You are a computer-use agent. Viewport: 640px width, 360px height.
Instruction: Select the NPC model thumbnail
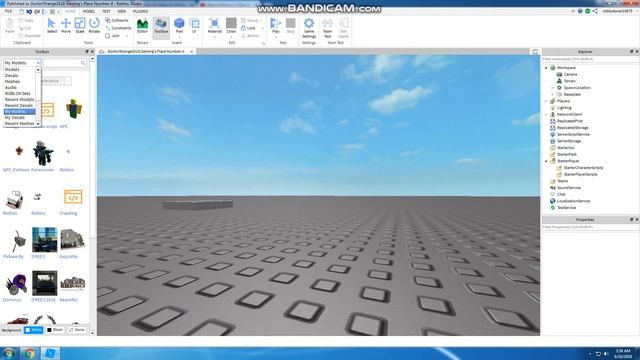tap(74, 109)
